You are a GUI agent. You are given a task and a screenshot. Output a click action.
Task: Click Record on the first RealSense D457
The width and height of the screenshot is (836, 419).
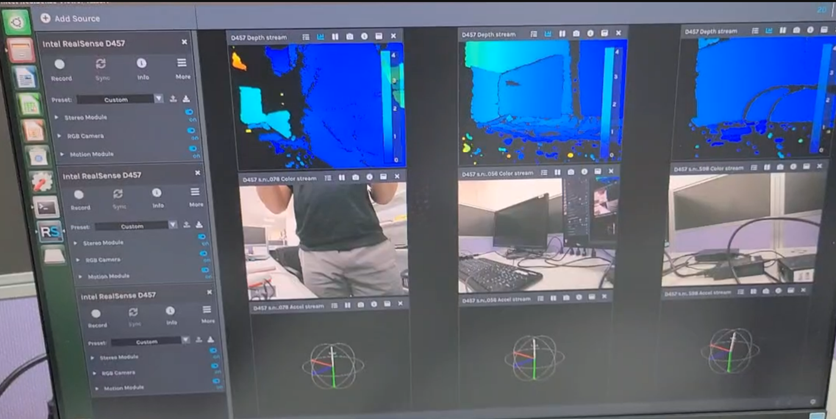[60, 64]
